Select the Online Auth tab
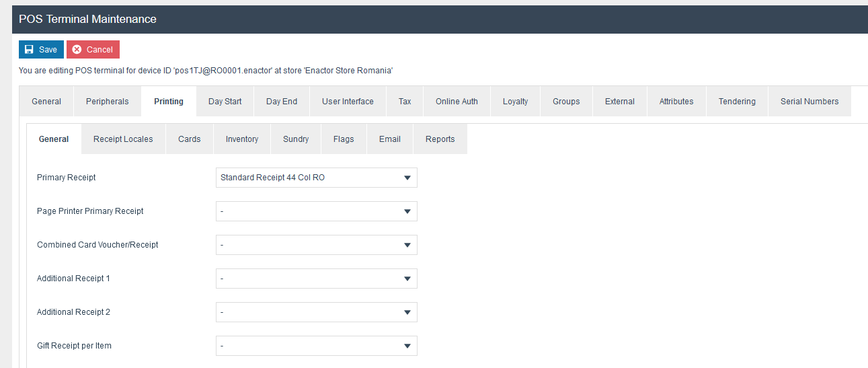This screenshot has height=368, width=868. pos(457,102)
